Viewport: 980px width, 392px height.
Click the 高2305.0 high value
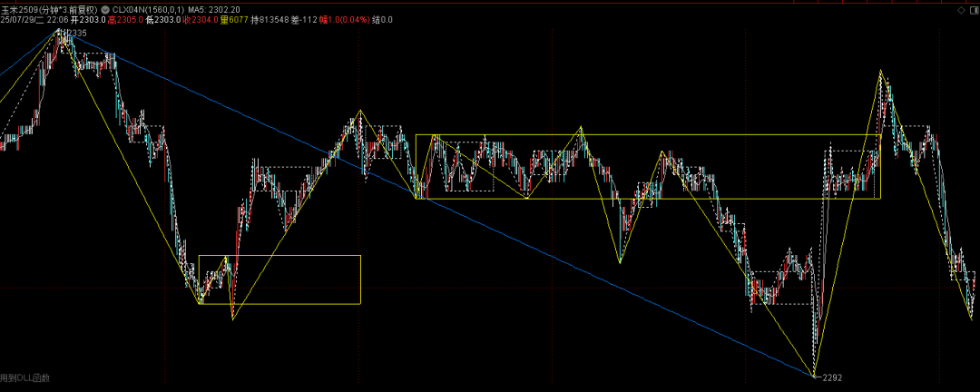coord(125,20)
